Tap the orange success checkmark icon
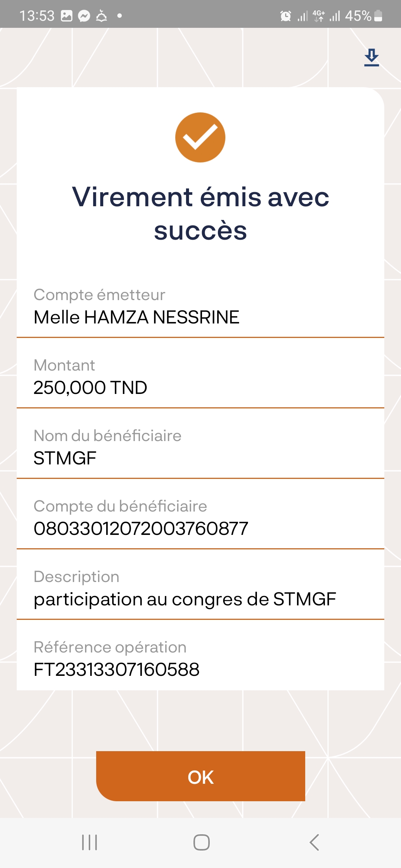 click(x=200, y=137)
